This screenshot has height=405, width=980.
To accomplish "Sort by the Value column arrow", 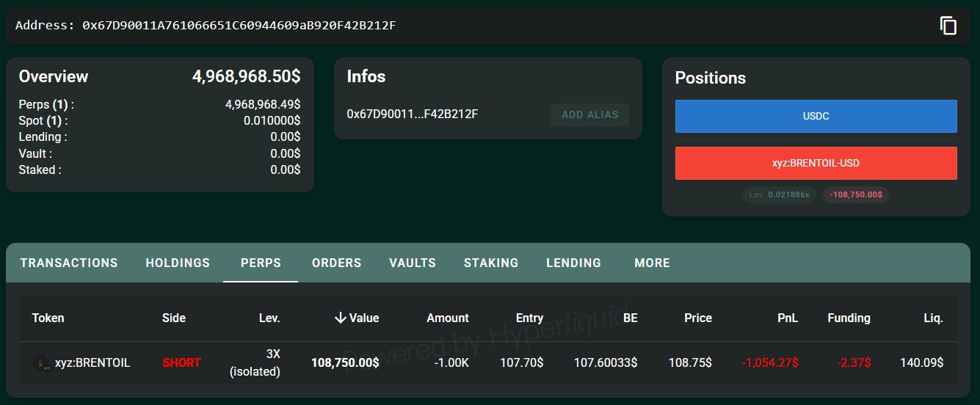I will coord(340,318).
